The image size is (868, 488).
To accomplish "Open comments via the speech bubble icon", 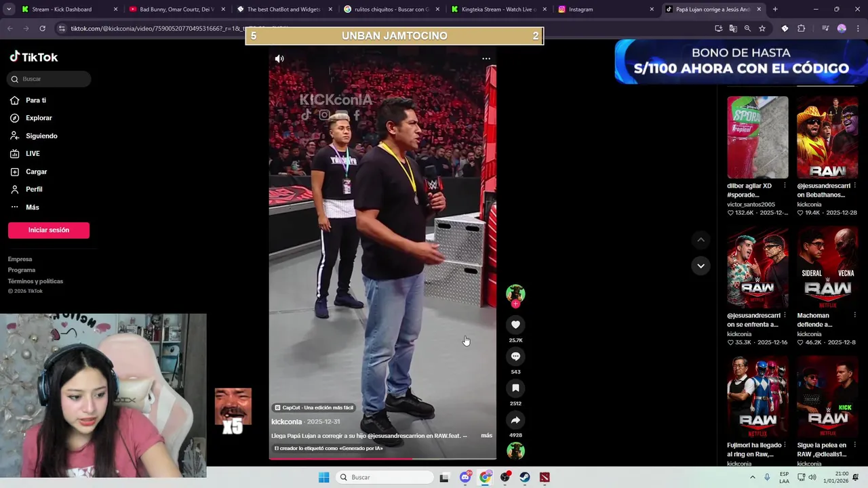I will (x=515, y=357).
